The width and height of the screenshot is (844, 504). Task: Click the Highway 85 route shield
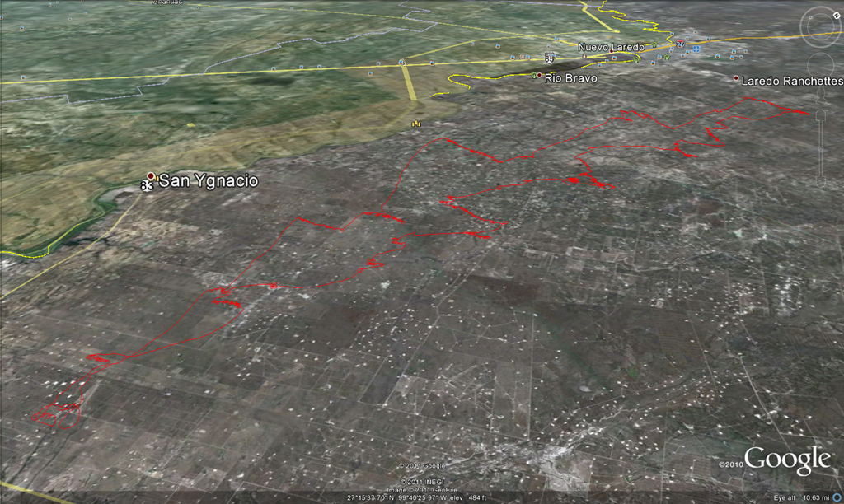tap(550, 57)
